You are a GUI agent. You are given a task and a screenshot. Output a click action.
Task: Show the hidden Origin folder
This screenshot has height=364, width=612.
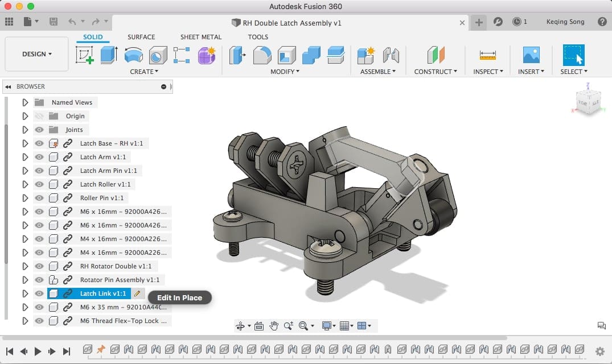(39, 116)
